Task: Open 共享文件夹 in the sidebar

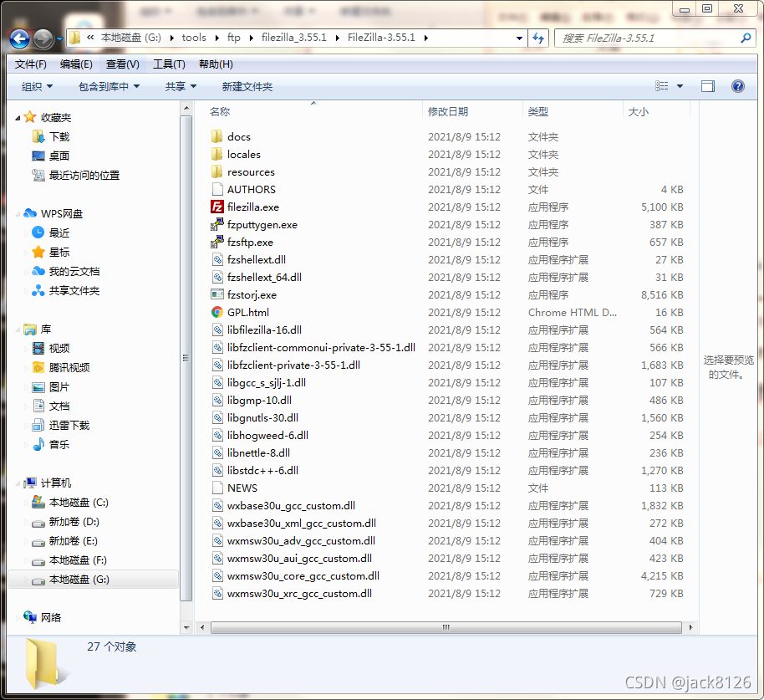Action: pyautogui.click(x=74, y=290)
